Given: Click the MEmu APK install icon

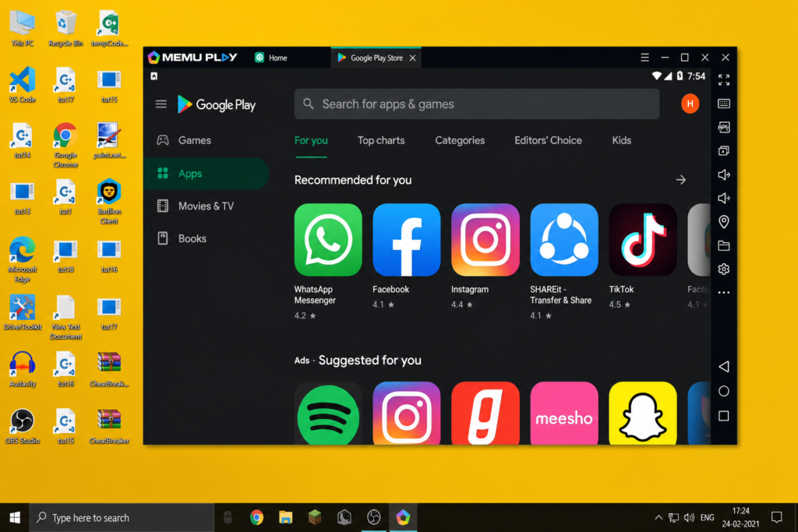Looking at the screenshot, I should [x=724, y=127].
